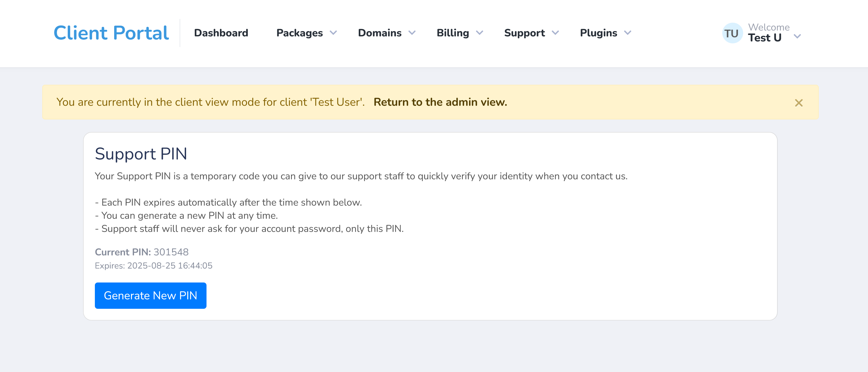Viewport: 868px width, 372px height.
Task: Expand the Support menu chevron
Action: pos(555,33)
